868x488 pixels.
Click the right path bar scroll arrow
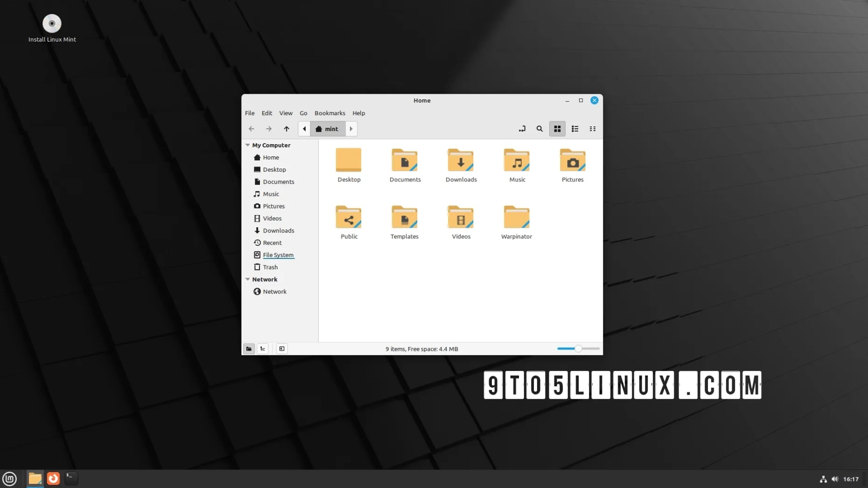click(351, 129)
